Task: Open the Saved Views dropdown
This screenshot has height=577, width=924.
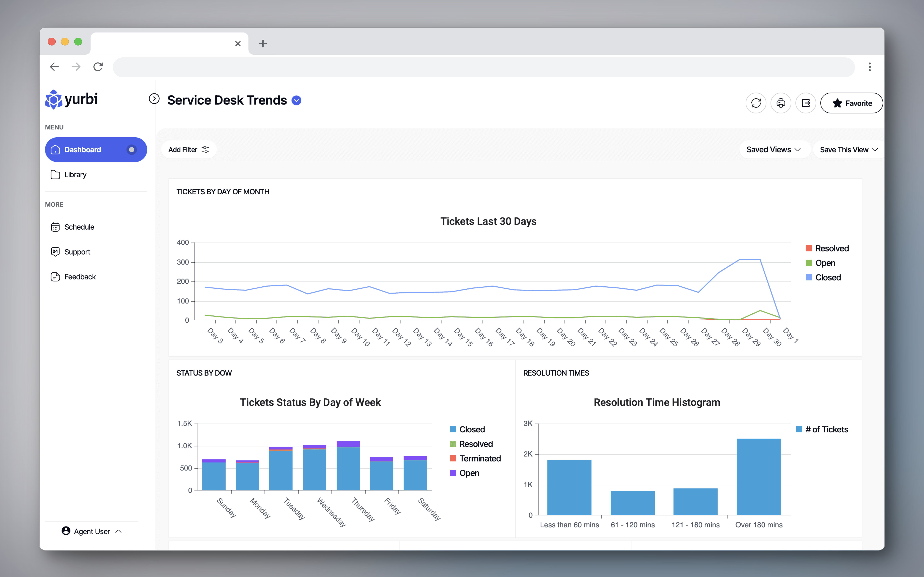Action: (775, 149)
